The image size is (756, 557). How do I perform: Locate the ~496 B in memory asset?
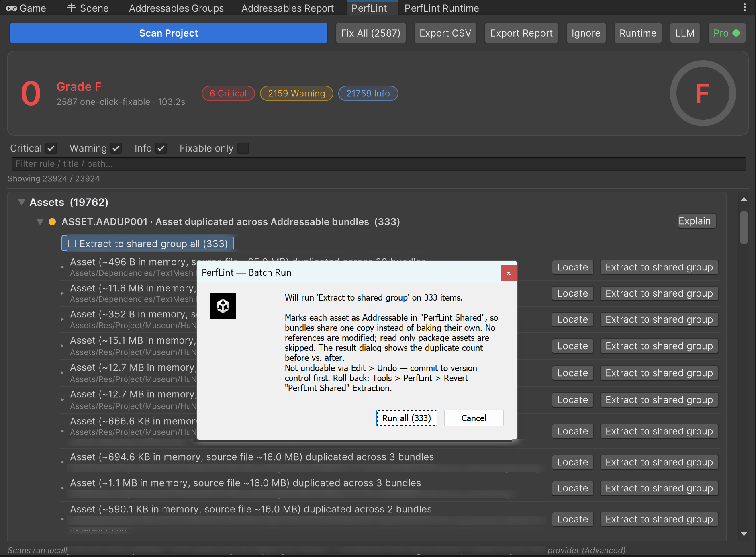tap(573, 267)
